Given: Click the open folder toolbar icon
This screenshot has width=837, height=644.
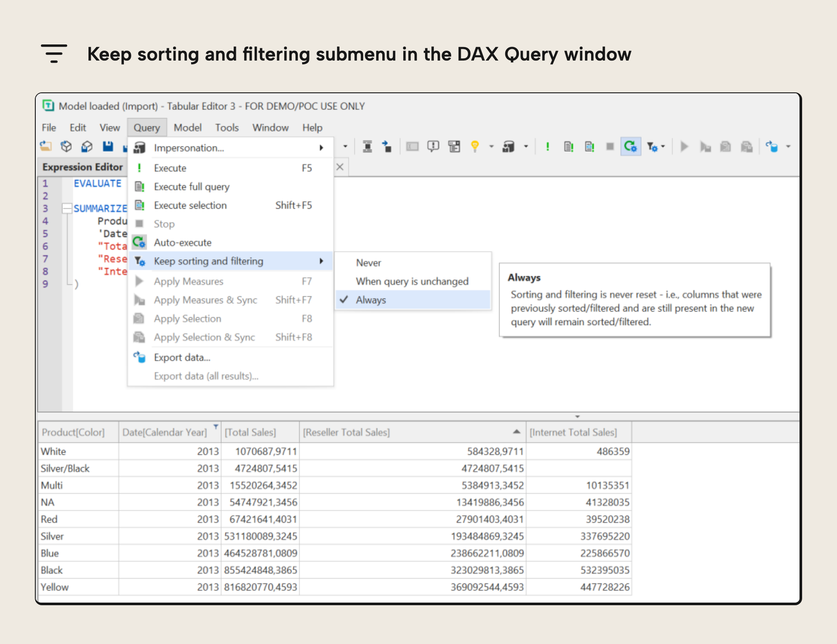Looking at the screenshot, I should 45,147.
